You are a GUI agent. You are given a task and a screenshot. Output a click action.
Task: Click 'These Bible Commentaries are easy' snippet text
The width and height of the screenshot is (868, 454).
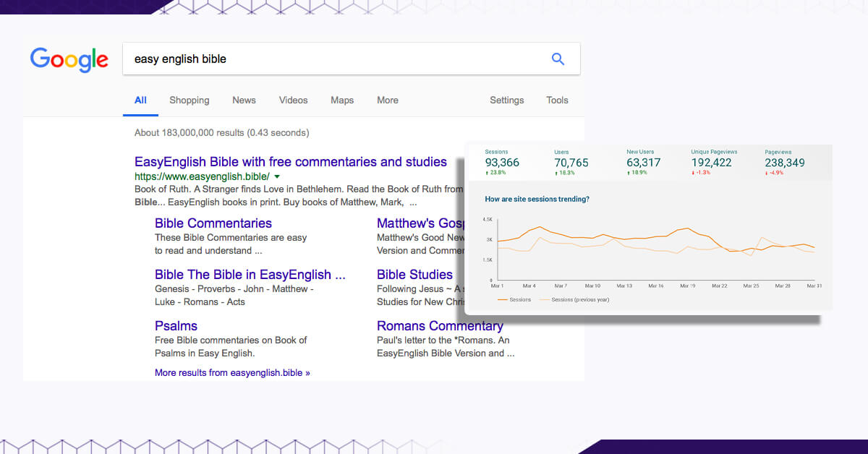pos(231,238)
